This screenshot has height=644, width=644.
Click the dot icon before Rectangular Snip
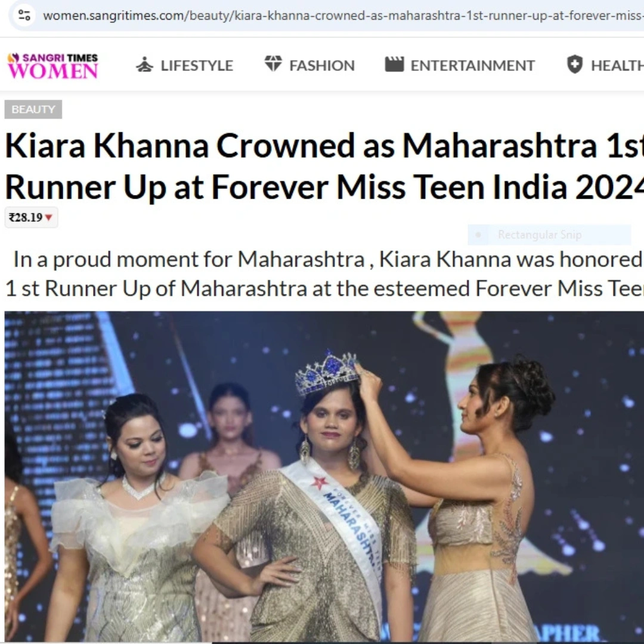point(478,235)
